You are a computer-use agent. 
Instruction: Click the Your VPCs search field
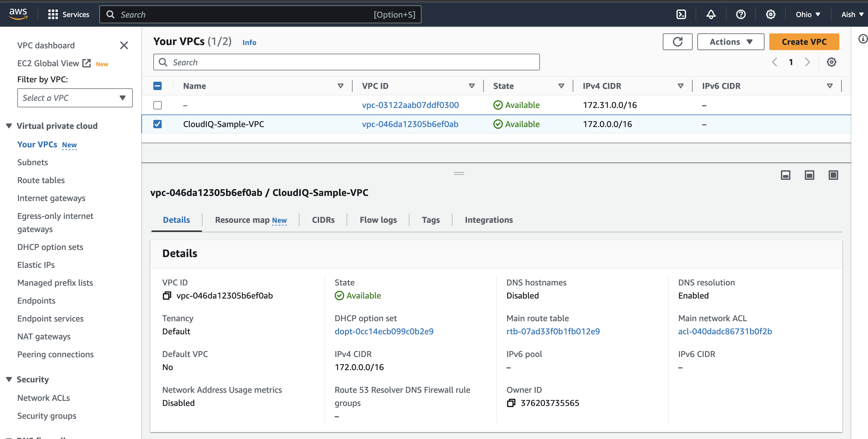346,62
